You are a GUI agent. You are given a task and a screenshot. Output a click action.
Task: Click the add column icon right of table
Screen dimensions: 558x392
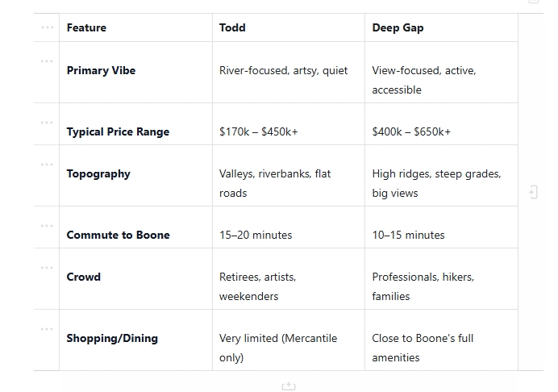pyautogui.click(x=533, y=192)
